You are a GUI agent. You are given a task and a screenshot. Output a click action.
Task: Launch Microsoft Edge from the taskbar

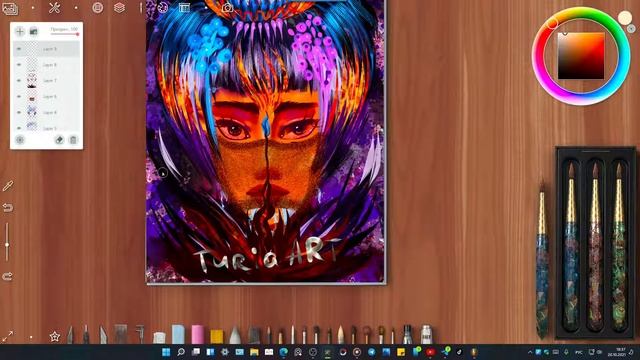pyautogui.click(x=284, y=352)
